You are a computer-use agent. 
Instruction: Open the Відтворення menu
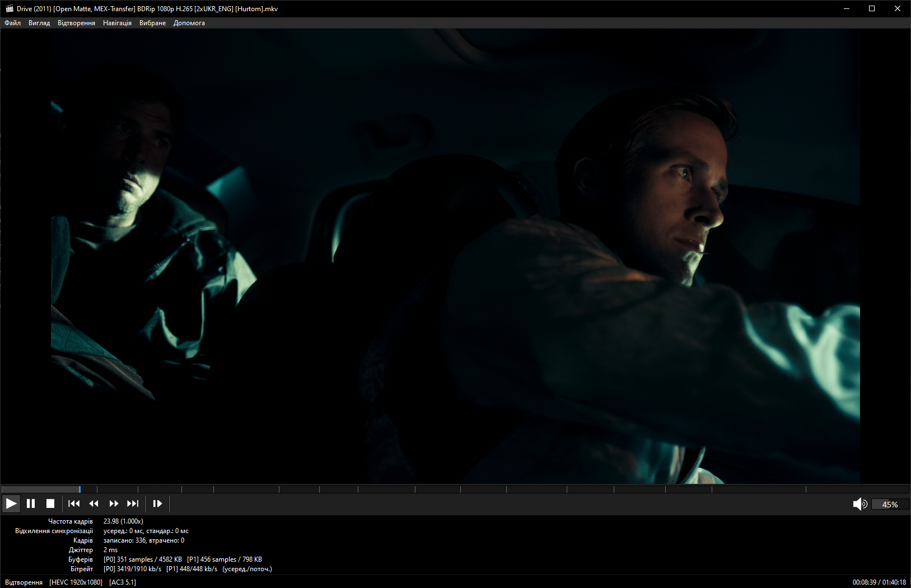tap(76, 23)
